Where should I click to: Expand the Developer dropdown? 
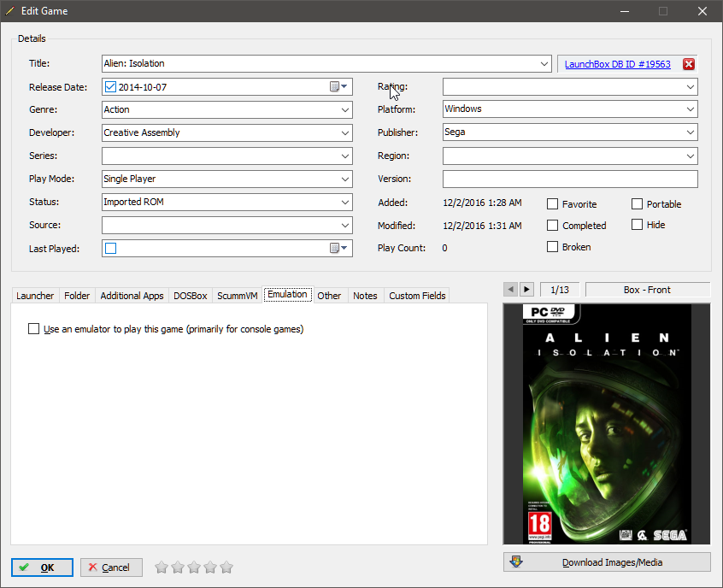(x=345, y=132)
